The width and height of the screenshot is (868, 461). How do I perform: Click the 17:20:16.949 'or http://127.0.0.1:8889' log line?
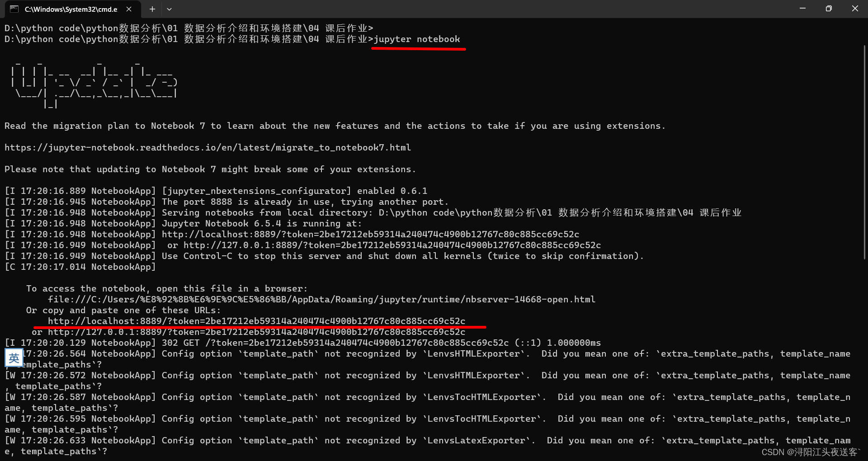click(x=302, y=245)
